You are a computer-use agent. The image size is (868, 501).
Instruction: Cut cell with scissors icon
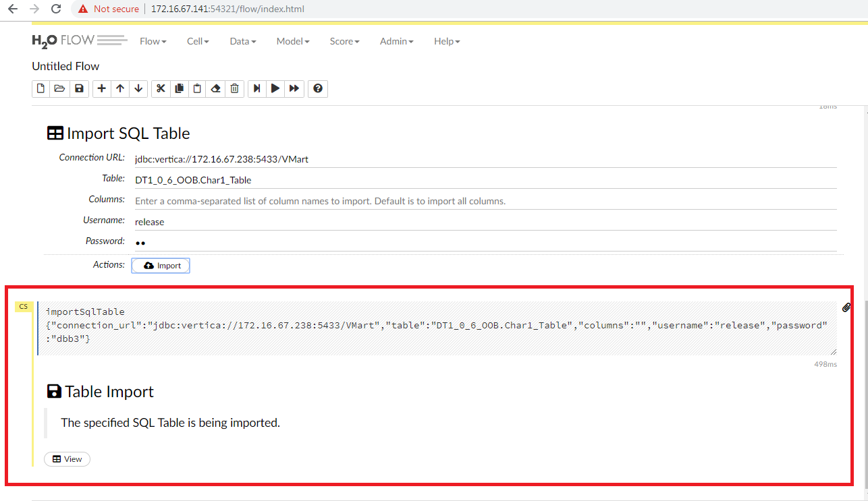pos(161,88)
